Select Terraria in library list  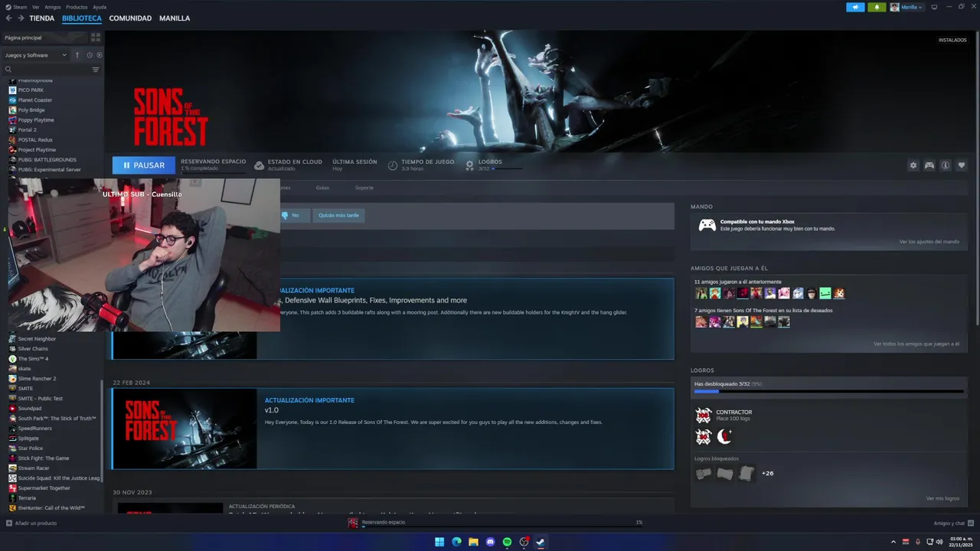point(27,498)
